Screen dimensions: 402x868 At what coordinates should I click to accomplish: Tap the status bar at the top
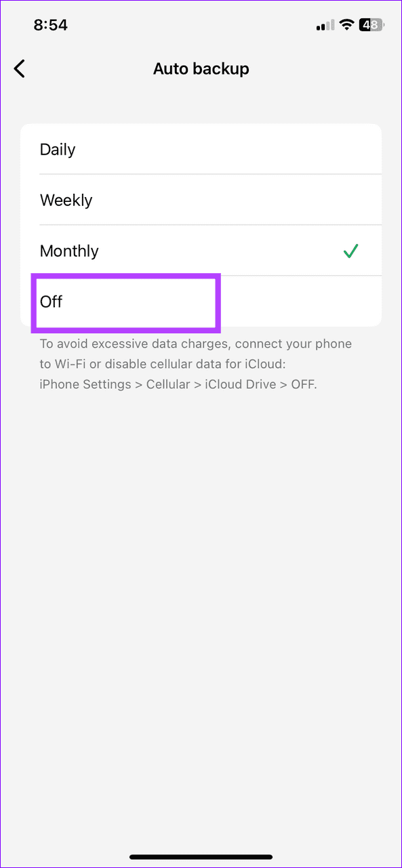click(201, 24)
